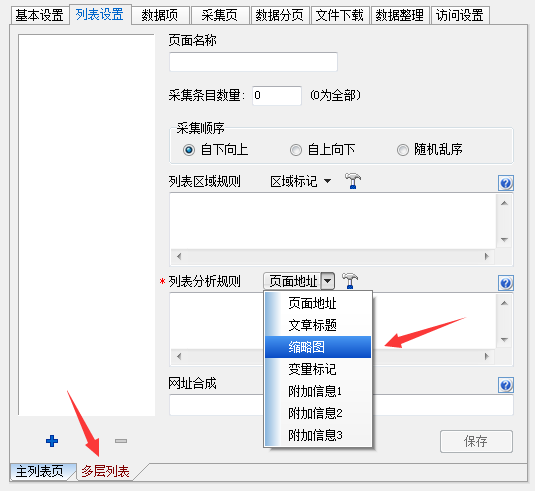Open help for 列表区域规则
This screenshot has width=535, height=491.
(506, 183)
